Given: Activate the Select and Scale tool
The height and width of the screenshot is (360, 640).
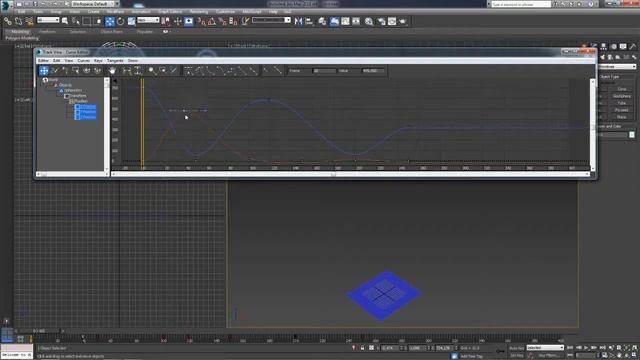Looking at the screenshot, I should (x=131, y=21).
